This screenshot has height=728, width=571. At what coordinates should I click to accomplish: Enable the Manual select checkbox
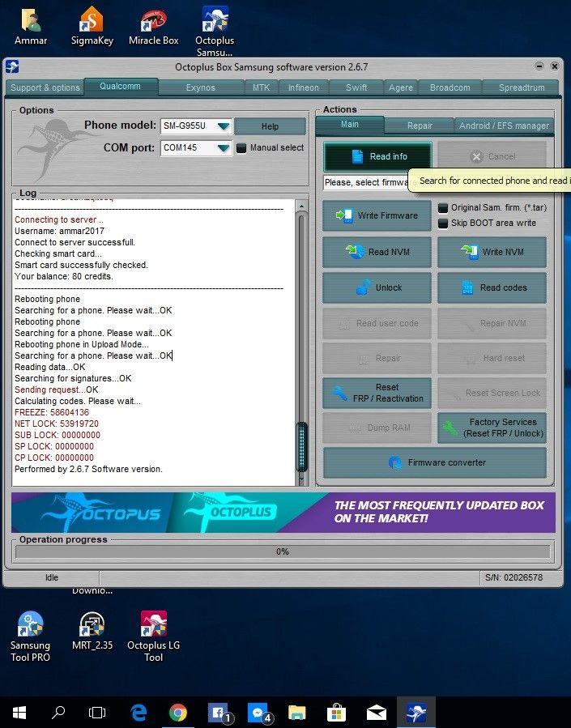(x=241, y=148)
